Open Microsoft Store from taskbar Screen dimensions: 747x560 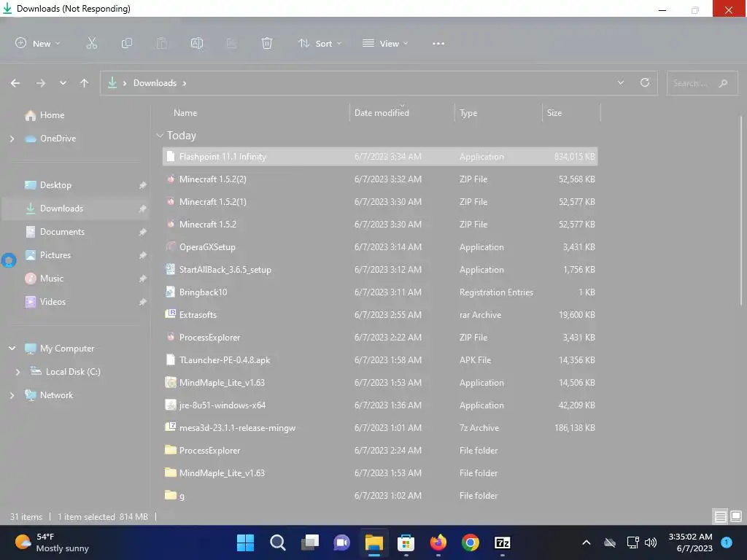pos(406,542)
